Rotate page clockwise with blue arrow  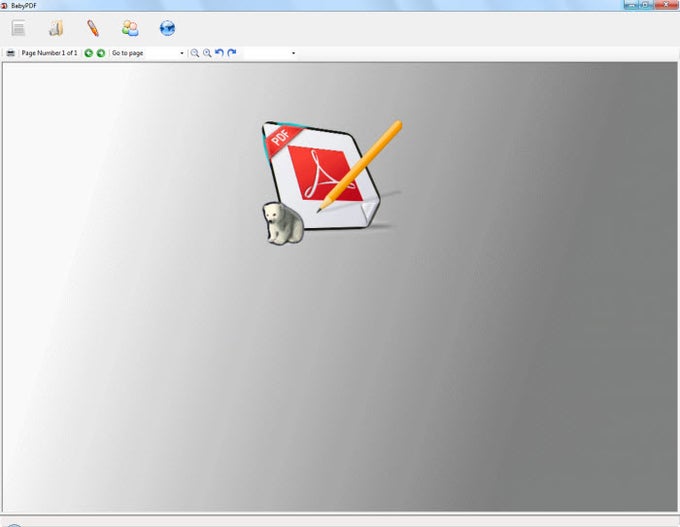tap(232, 52)
